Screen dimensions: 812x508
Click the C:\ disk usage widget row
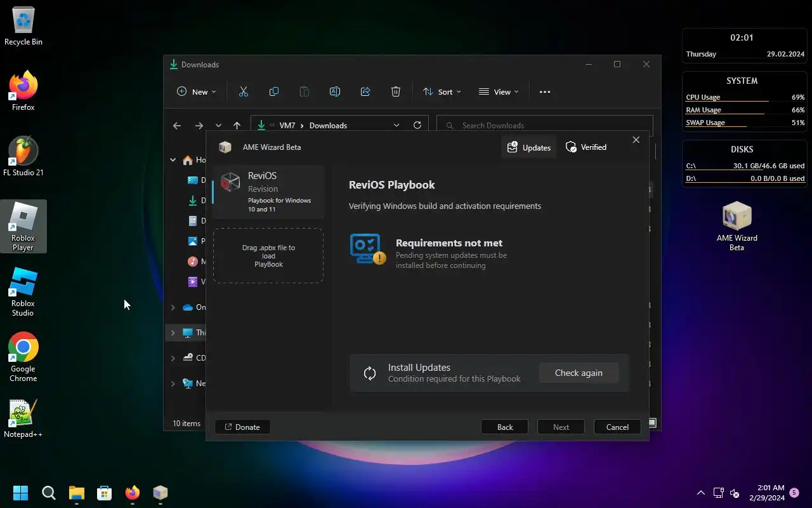(745, 166)
